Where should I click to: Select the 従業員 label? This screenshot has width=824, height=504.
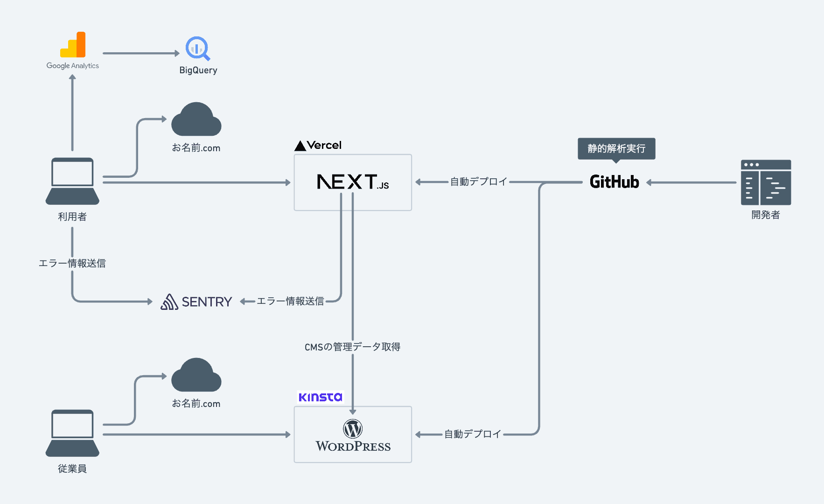coord(72,469)
